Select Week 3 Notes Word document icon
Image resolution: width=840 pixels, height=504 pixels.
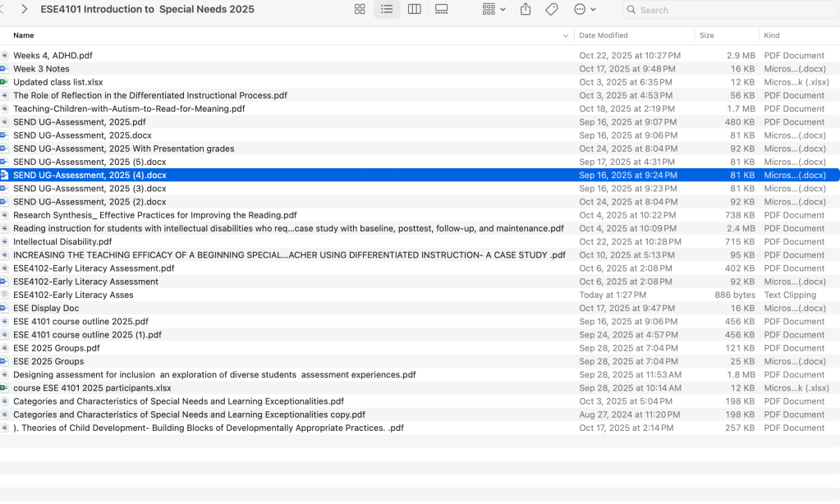click(x=4, y=69)
